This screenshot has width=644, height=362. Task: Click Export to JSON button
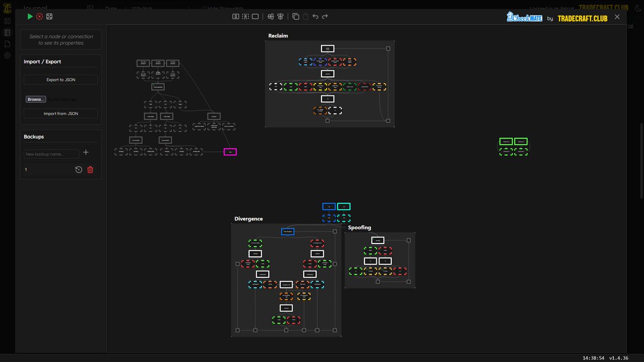coord(61,79)
